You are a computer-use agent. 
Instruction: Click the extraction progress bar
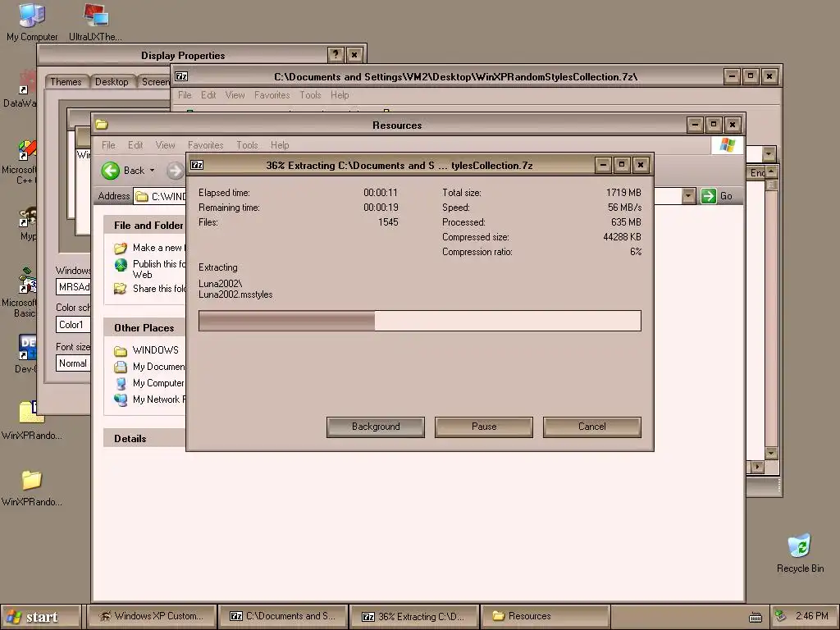coord(419,321)
